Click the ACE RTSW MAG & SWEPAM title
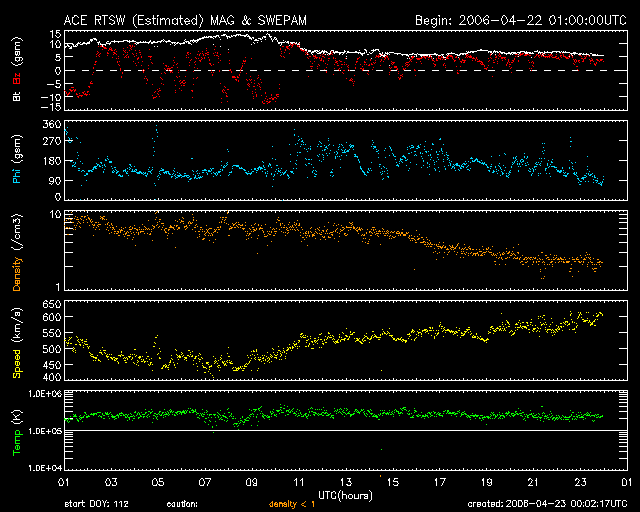The height and width of the screenshot is (512, 640). tap(199, 20)
